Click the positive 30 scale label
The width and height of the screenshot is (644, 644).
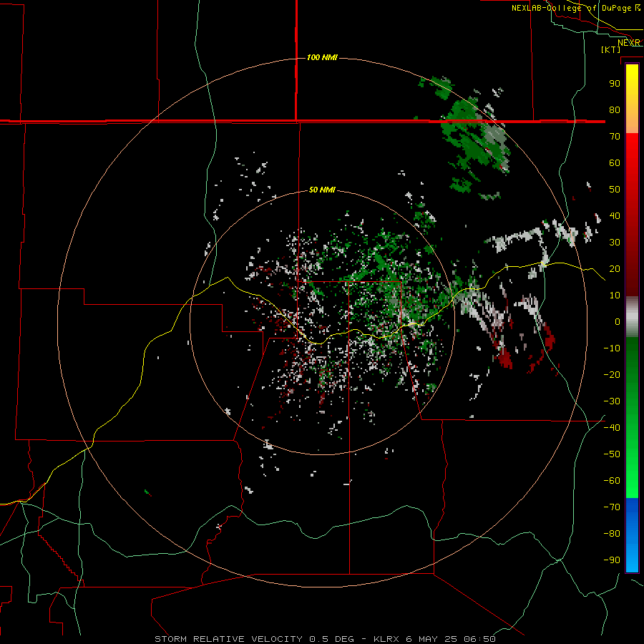tap(615, 243)
